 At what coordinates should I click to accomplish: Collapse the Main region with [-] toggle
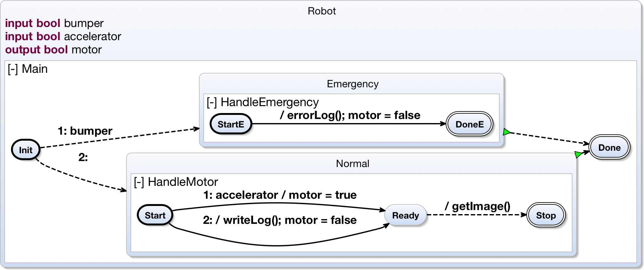[13, 69]
